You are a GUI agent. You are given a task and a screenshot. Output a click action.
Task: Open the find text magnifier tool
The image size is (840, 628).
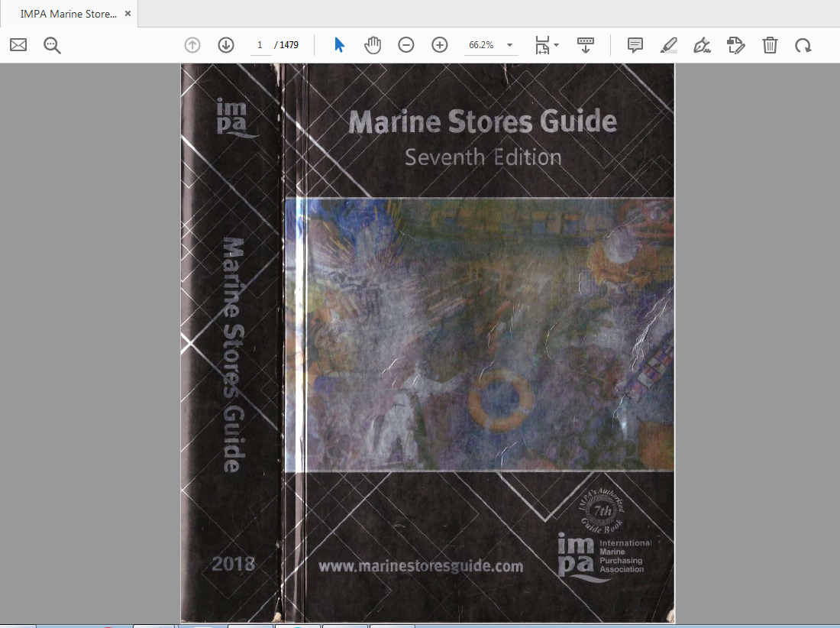52,46
